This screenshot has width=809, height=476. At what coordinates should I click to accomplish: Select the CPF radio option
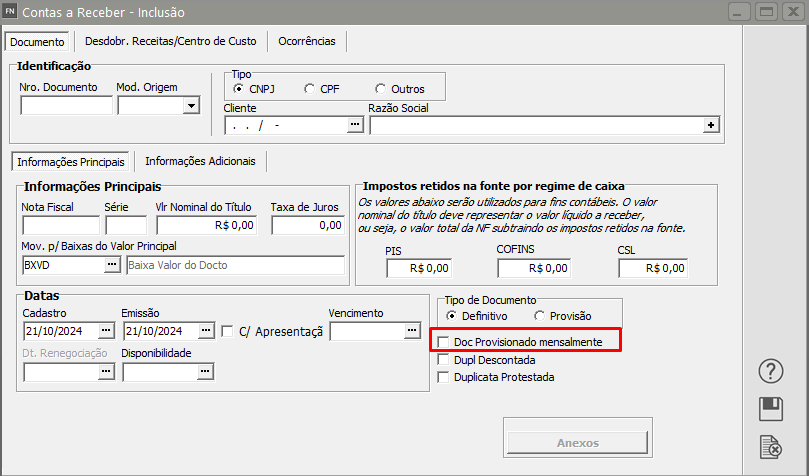click(310, 89)
